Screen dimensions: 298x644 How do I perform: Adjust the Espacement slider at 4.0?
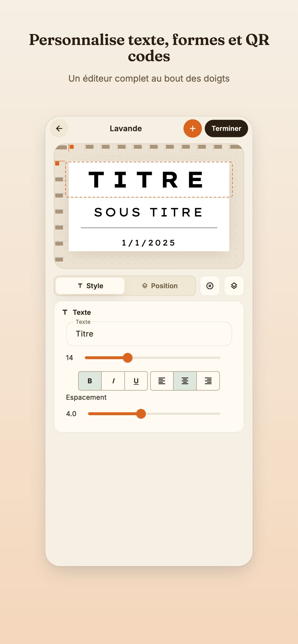(141, 414)
